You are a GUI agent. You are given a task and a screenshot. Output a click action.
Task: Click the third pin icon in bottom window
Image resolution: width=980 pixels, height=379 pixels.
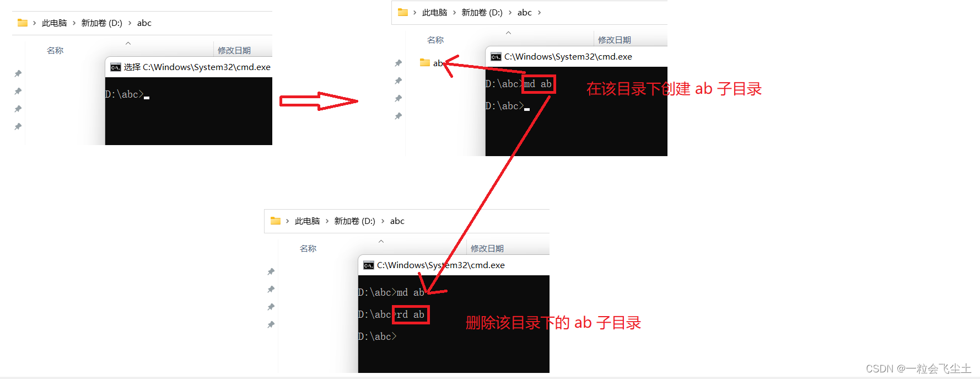pyautogui.click(x=271, y=307)
